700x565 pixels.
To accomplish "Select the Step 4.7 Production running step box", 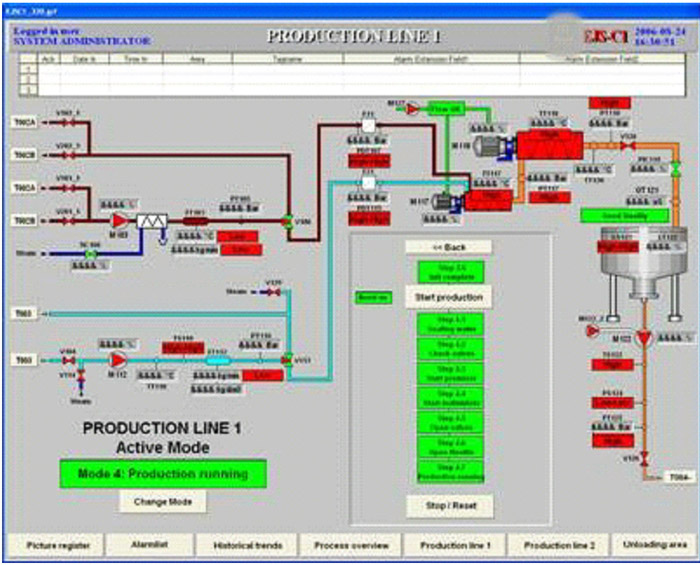I will pos(451,472).
